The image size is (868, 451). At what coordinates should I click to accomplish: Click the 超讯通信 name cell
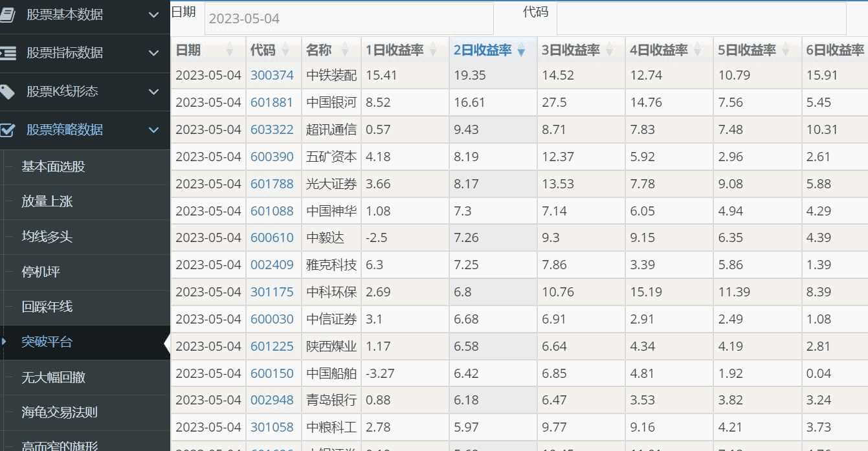331,129
